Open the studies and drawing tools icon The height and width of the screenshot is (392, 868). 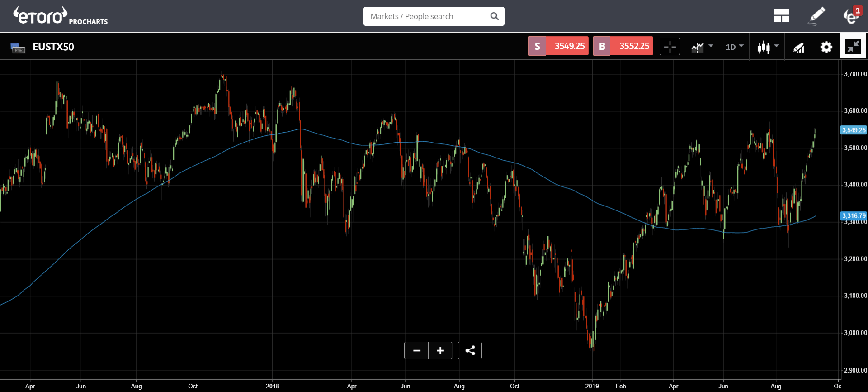point(799,47)
